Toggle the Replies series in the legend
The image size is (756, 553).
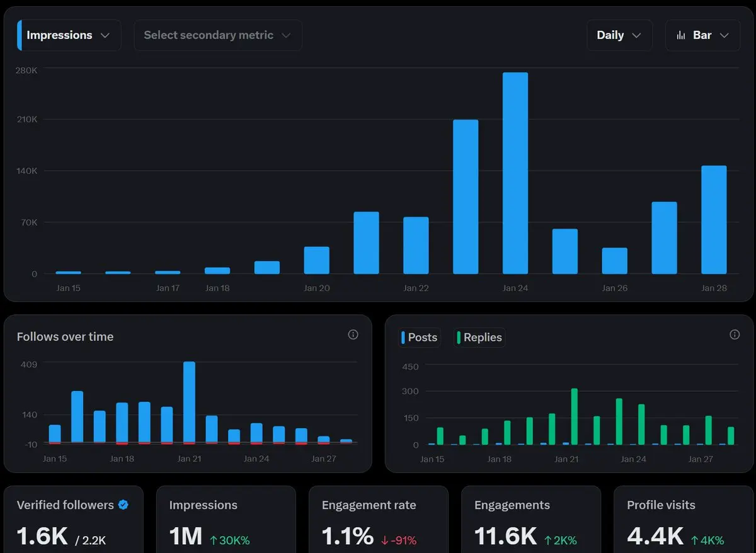coord(479,338)
